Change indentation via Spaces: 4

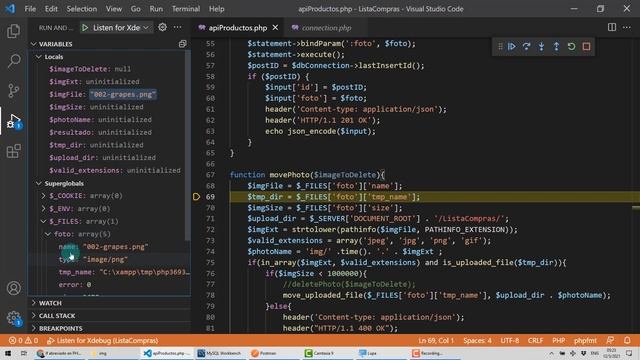click(x=477, y=340)
